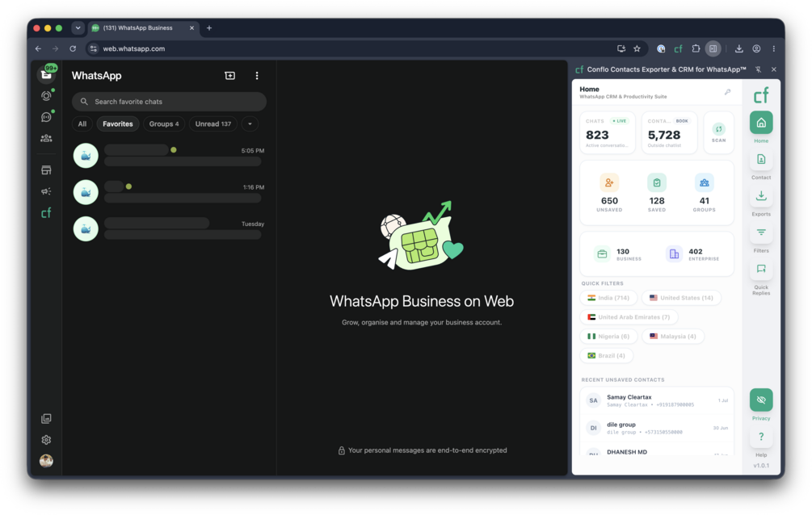Open the 130 Business accounts tile
Image resolution: width=812 pixels, height=515 pixels.
tap(618, 254)
